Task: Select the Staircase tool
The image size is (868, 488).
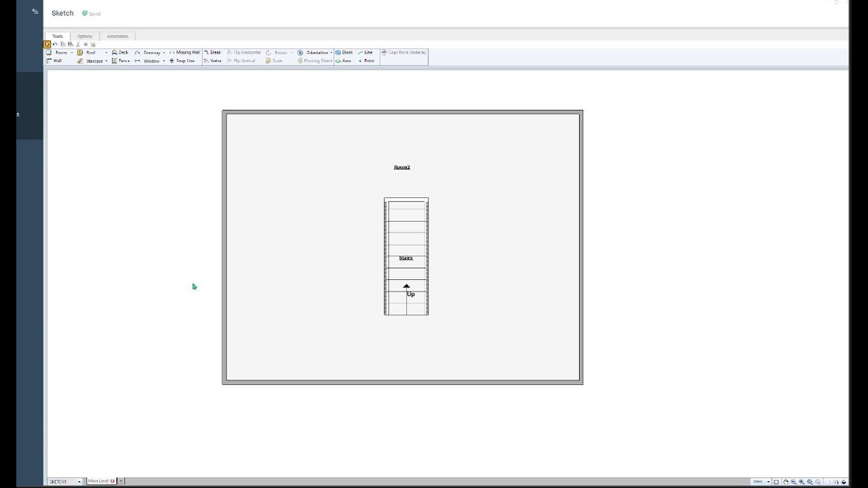Action: coord(90,61)
